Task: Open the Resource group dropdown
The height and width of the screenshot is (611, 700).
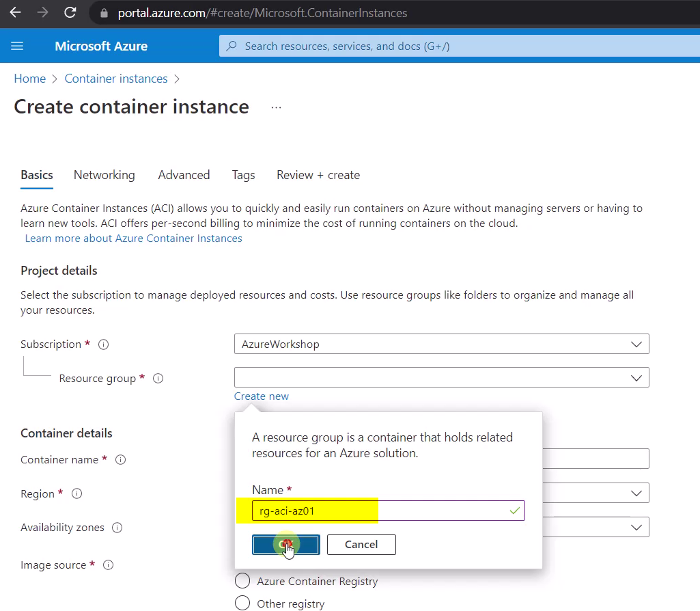Action: click(x=442, y=378)
